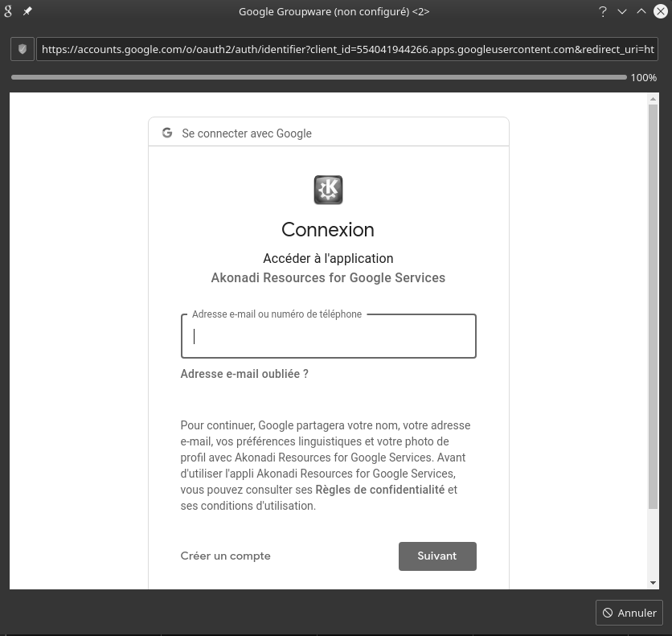Click the security shield icon beside URL

(x=23, y=49)
